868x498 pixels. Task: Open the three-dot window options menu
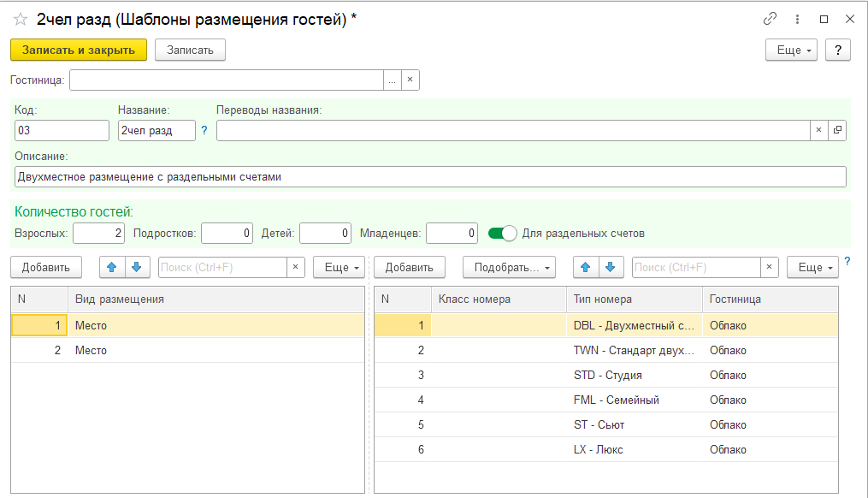click(x=797, y=19)
